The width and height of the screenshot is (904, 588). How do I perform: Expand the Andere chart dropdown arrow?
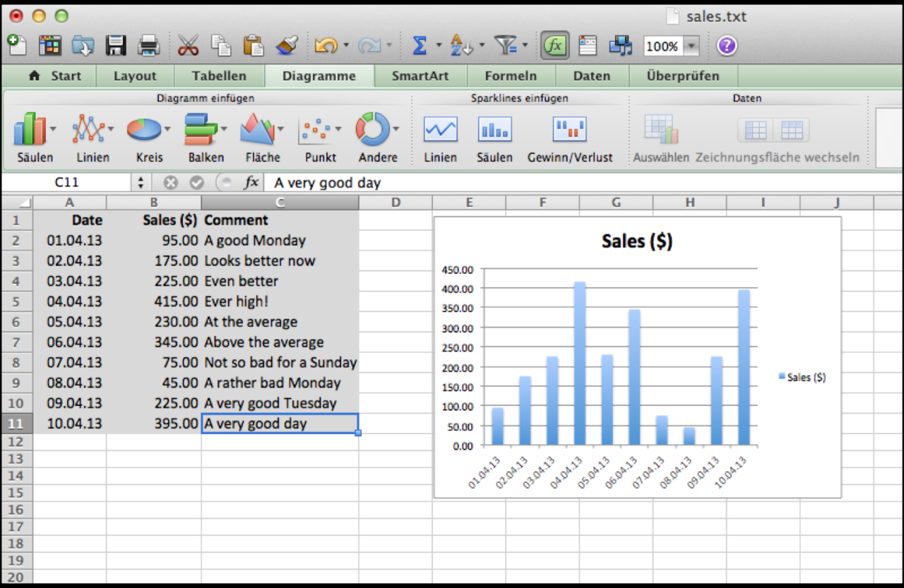coord(395,128)
